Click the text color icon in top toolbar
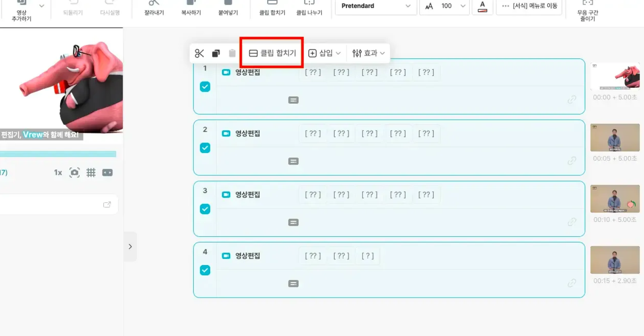 click(482, 7)
